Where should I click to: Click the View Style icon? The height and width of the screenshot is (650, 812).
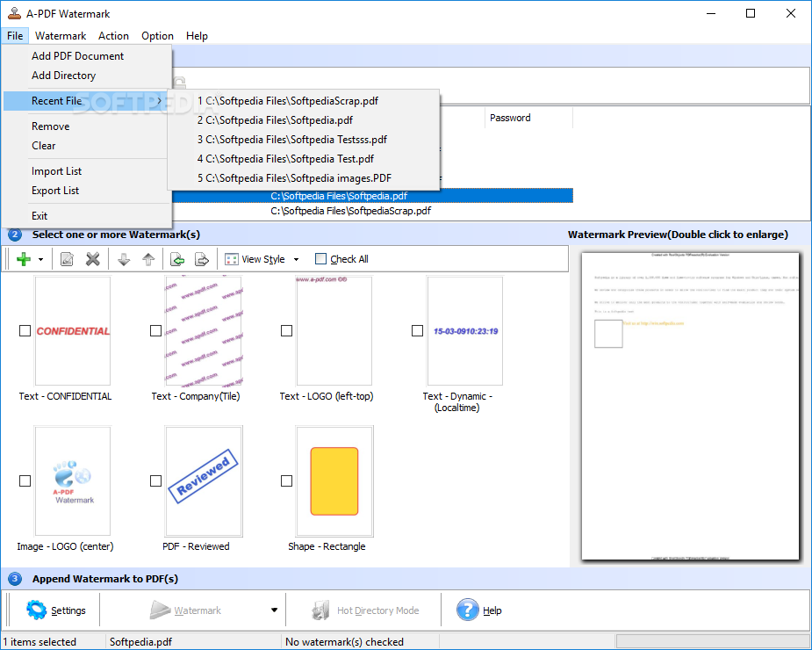[232, 259]
